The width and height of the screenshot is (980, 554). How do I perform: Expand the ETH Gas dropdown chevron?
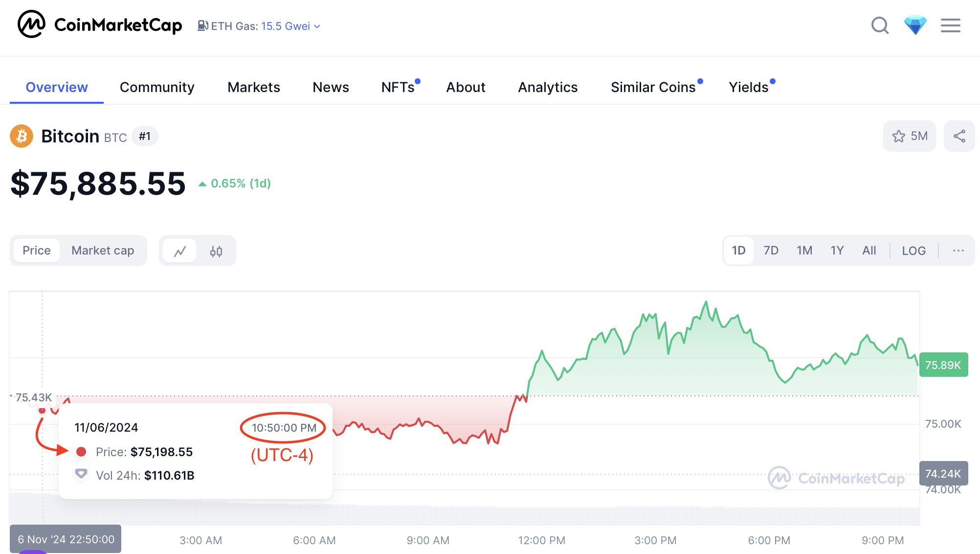click(x=317, y=26)
